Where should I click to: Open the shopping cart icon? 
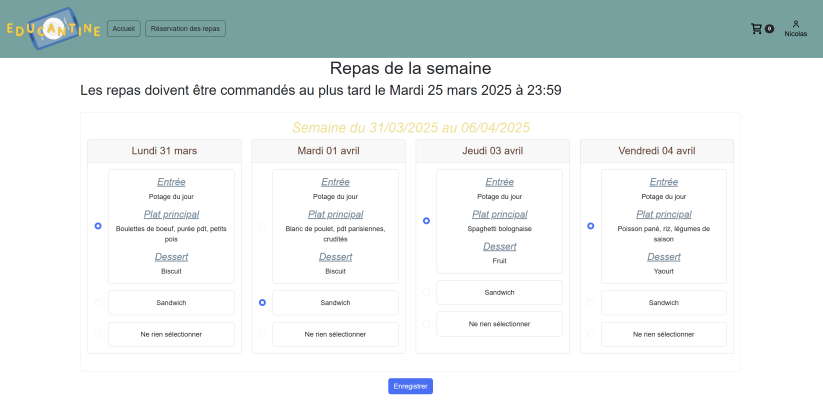coord(756,29)
